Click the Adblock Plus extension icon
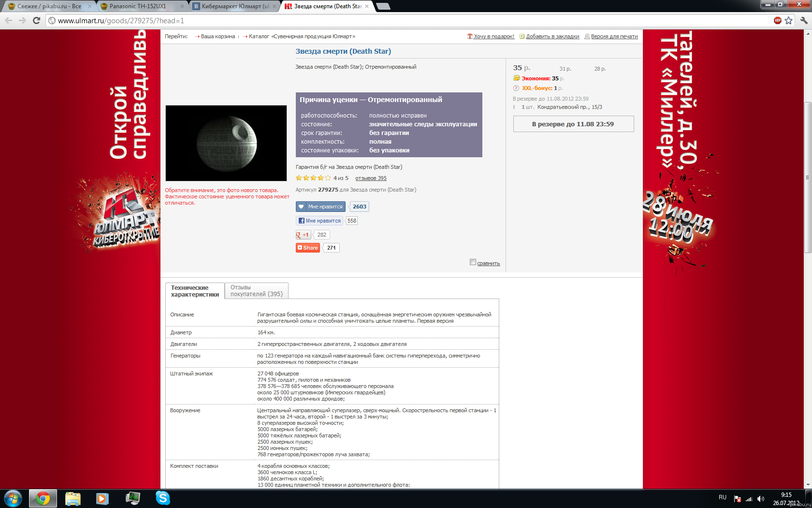The width and height of the screenshot is (812, 508). (x=777, y=20)
